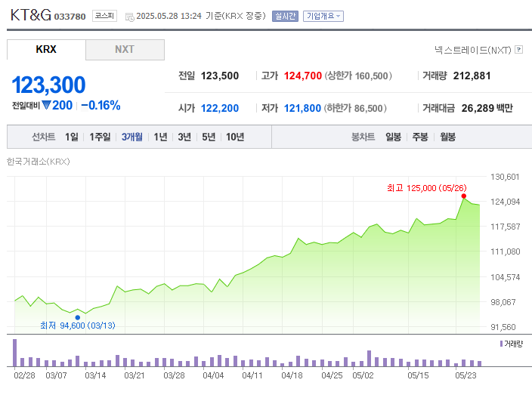Select the 10년 line chart period
The image size is (532, 395).
click(x=235, y=137)
